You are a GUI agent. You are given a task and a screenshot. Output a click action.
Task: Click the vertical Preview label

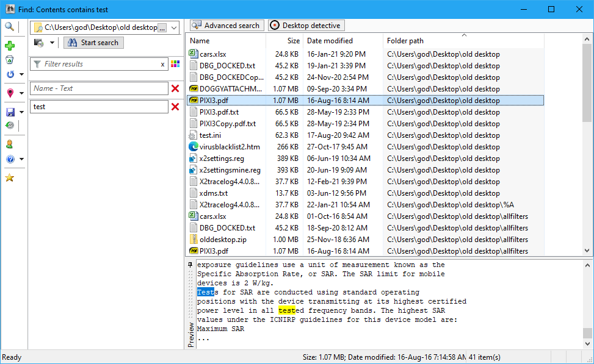click(x=190, y=335)
